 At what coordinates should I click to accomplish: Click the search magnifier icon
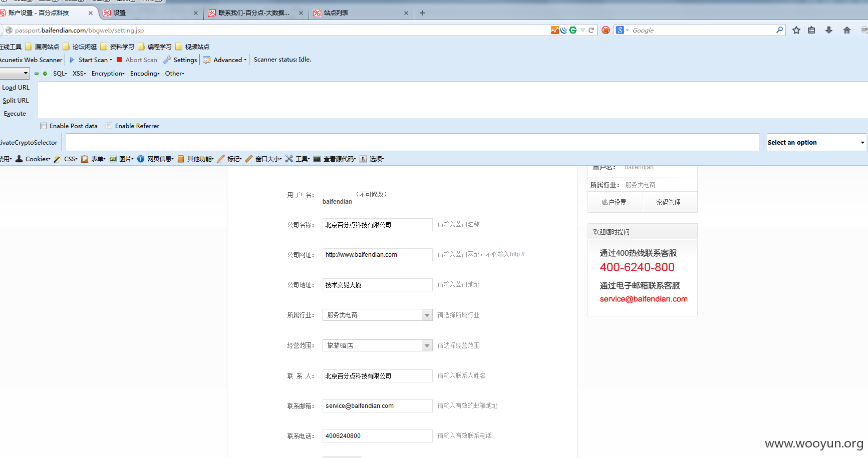pyautogui.click(x=779, y=30)
